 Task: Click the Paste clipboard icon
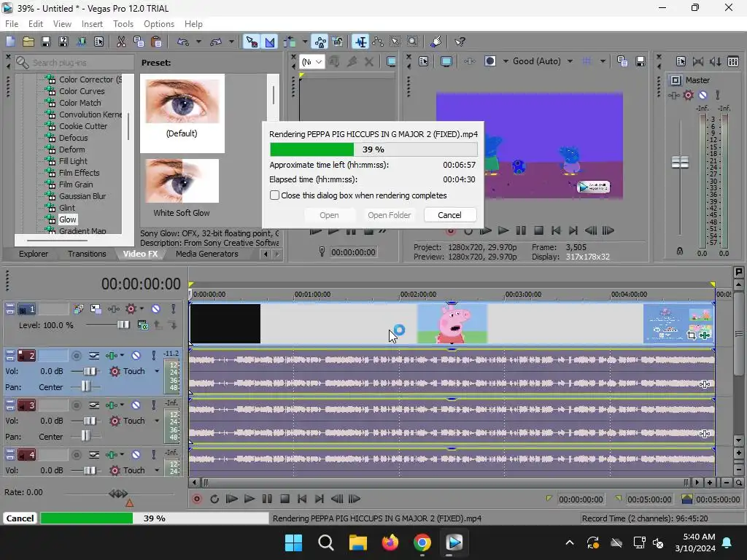pos(156,42)
